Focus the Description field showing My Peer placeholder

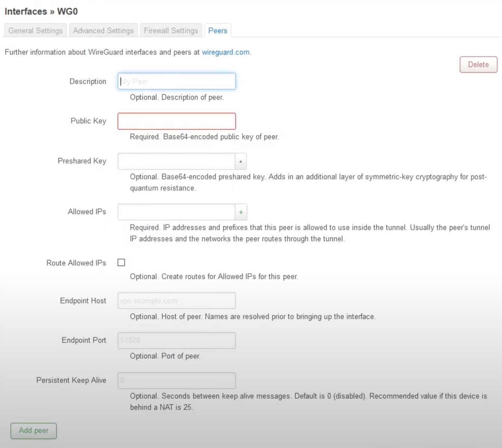pos(176,81)
